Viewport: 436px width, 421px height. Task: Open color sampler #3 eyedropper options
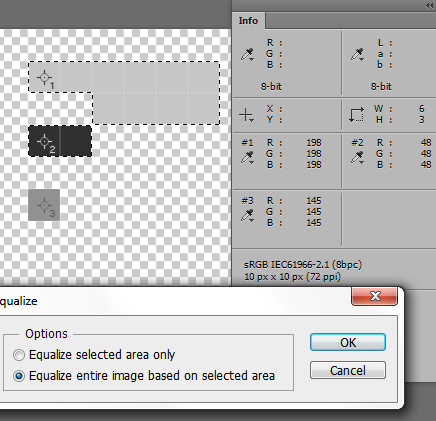click(247, 215)
